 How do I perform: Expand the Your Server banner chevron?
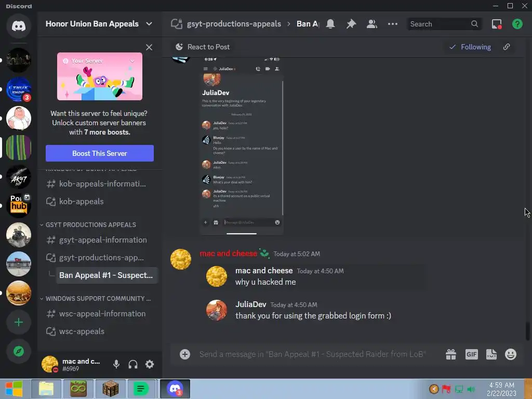[x=132, y=61]
